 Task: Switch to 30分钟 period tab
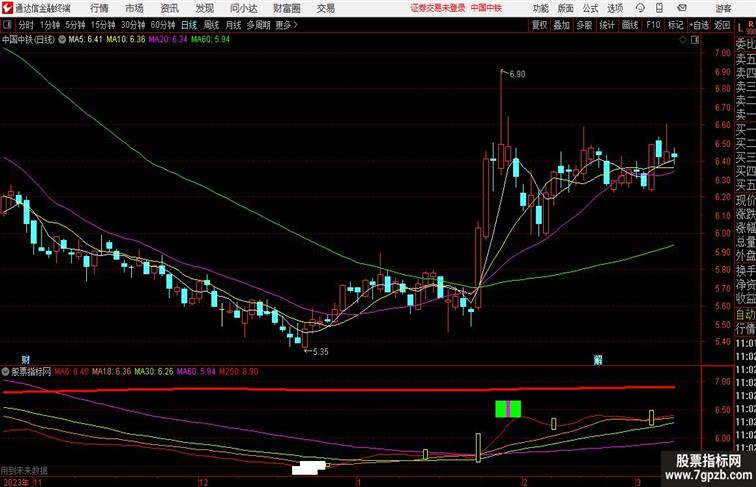[x=133, y=25]
